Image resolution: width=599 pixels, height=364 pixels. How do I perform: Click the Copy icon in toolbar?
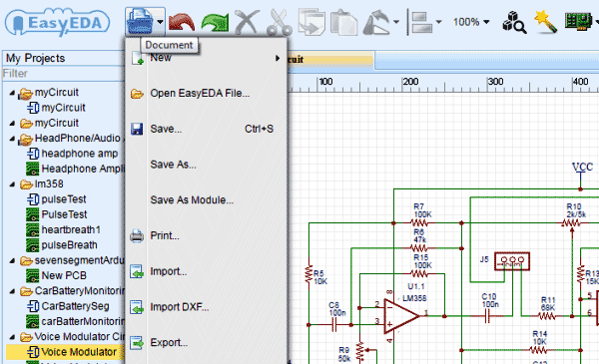click(311, 22)
